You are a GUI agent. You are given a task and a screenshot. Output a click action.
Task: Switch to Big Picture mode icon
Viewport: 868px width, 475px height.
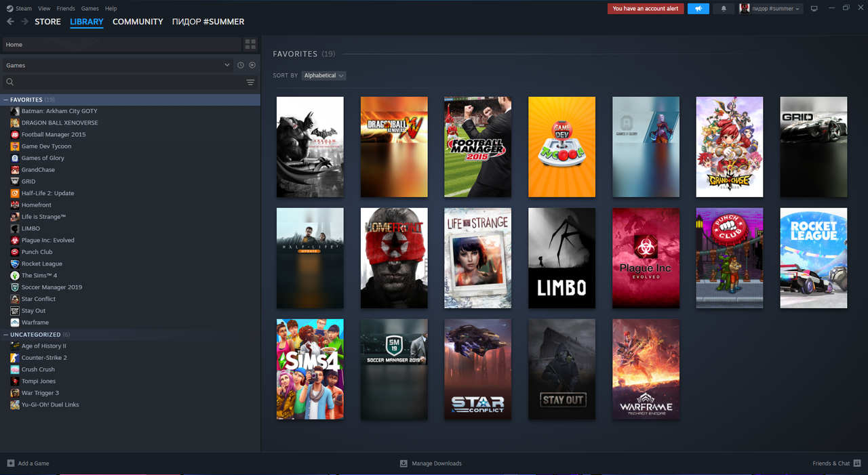coord(814,9)
